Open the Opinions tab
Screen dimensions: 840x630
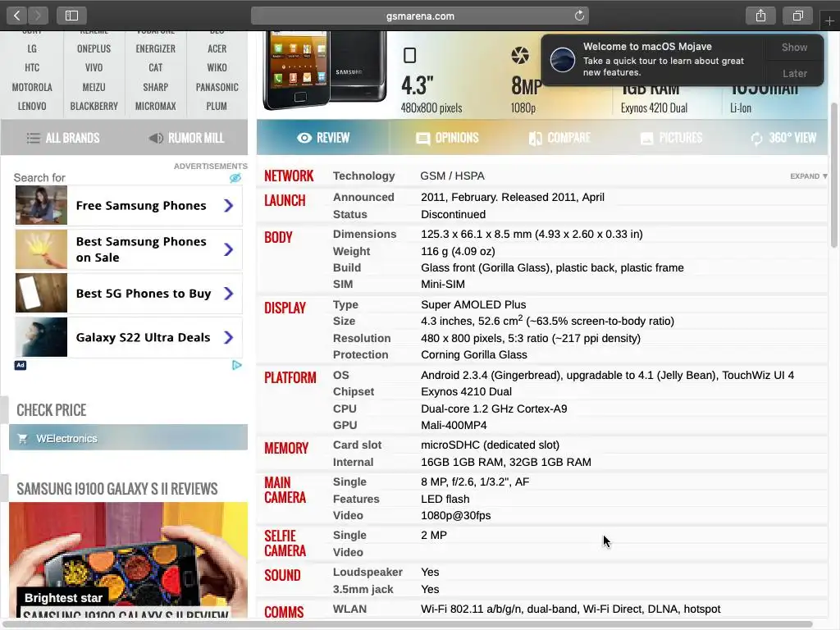(447, 138)
